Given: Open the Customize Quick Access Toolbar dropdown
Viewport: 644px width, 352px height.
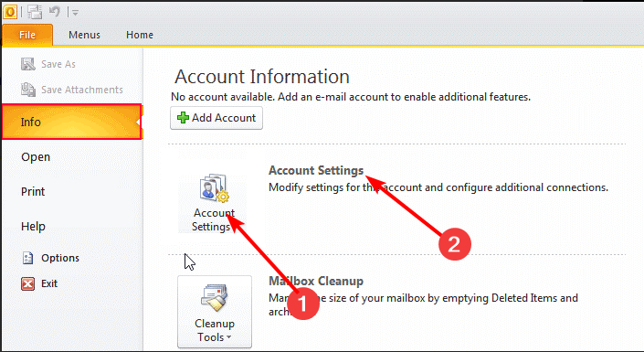Looking at the screenshot, I should 75,12.
